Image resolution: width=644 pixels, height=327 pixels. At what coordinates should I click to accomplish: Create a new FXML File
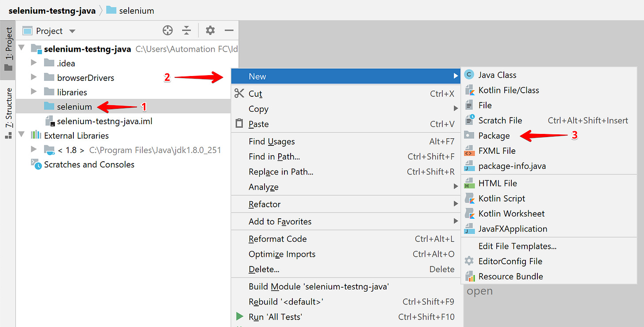(x=549, y=151)
